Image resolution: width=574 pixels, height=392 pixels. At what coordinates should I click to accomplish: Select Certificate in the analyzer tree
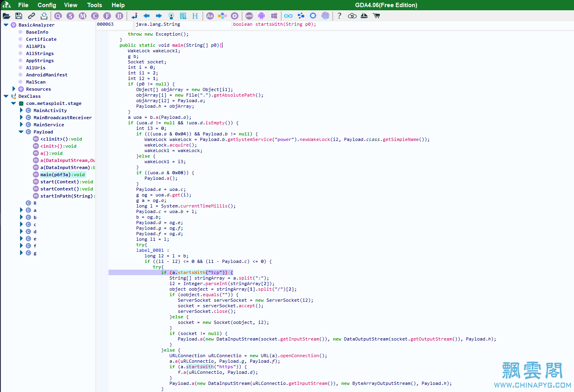point(41,39)
